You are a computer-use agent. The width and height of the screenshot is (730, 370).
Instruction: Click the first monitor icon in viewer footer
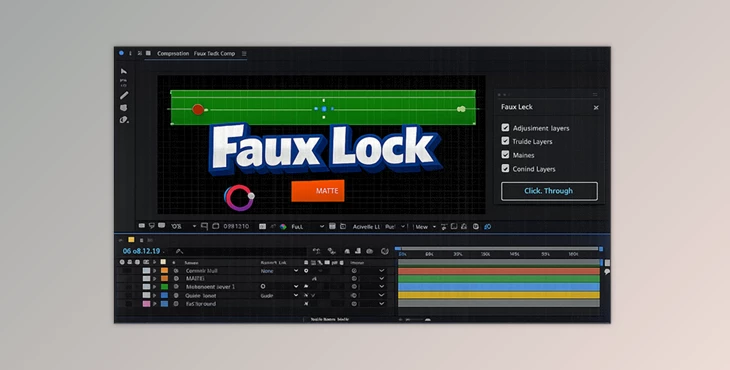142,226
